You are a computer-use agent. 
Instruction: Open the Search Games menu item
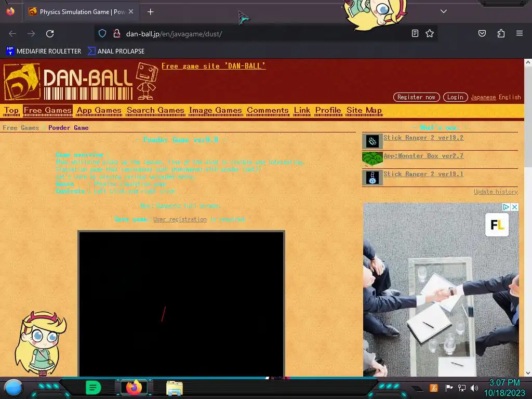coord(155,110)
